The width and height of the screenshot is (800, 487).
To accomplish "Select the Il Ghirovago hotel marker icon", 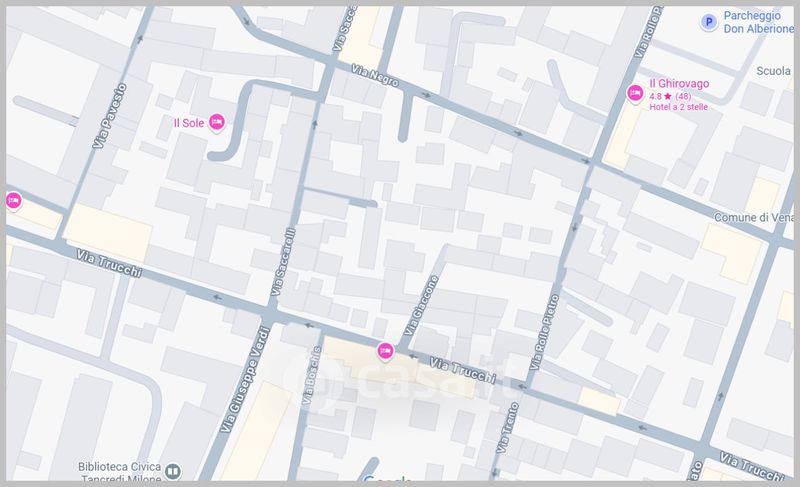I will pos(634,94).
